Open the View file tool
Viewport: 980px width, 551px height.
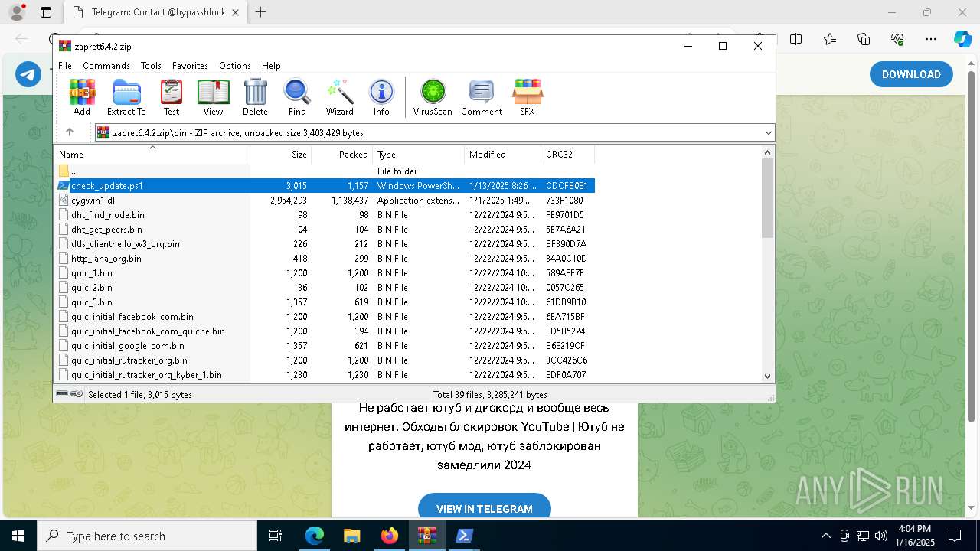click(x=213, y=97)
